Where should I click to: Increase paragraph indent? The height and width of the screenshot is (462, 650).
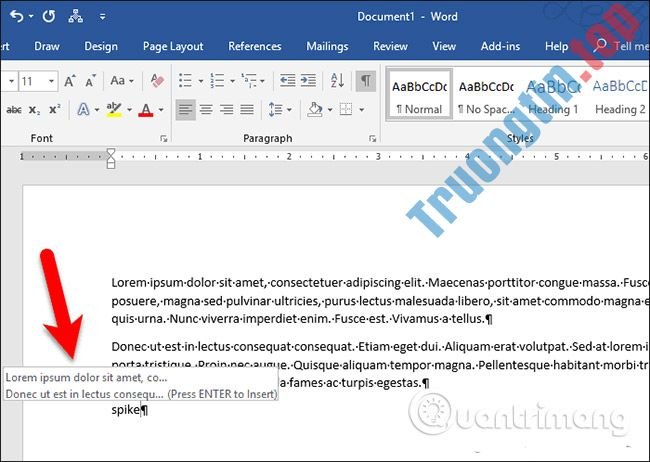308,80
